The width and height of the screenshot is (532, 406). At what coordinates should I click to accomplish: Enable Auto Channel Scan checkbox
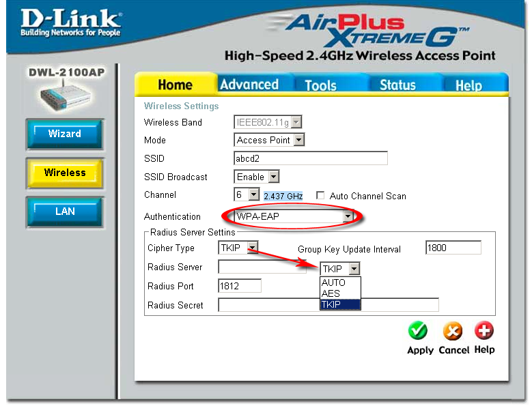point(320,195)
